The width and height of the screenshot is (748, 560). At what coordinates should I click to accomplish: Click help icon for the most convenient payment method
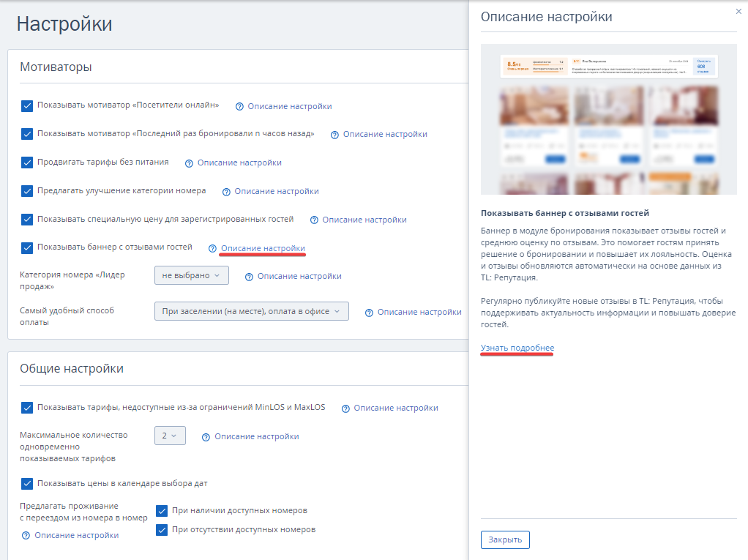pyautogui.click(x=369, y=313)
